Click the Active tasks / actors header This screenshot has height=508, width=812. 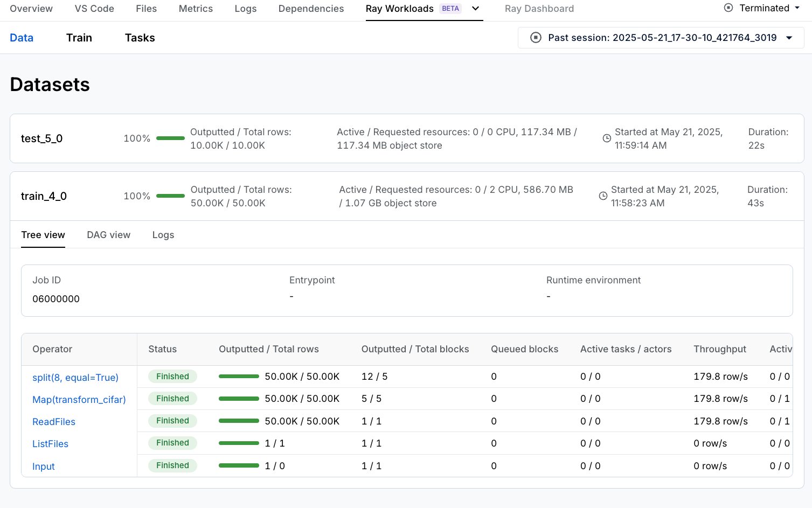tap(626, 349)
